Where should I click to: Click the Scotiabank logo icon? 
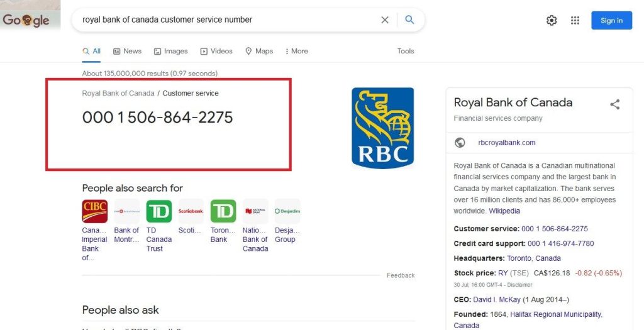(191, 211)
